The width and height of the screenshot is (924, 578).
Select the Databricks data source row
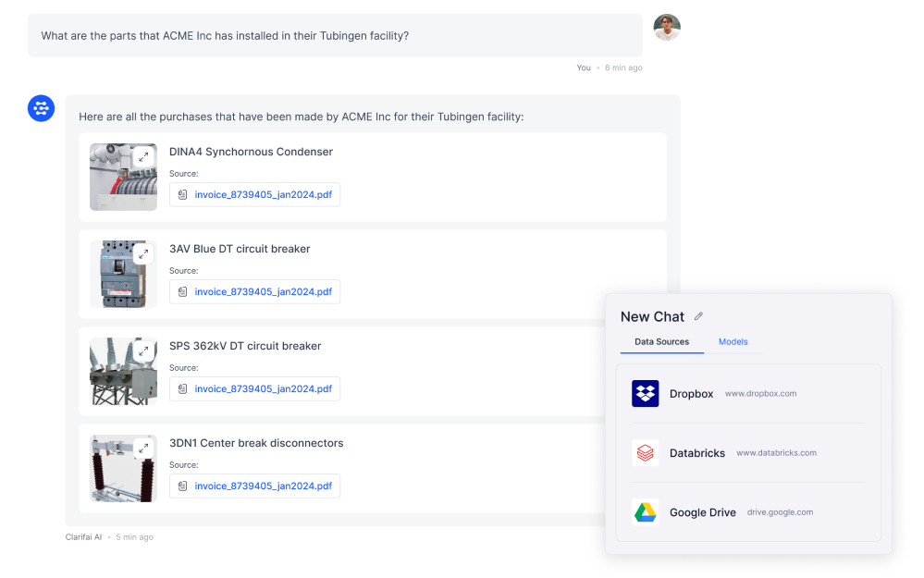click(x=747, y=453)
